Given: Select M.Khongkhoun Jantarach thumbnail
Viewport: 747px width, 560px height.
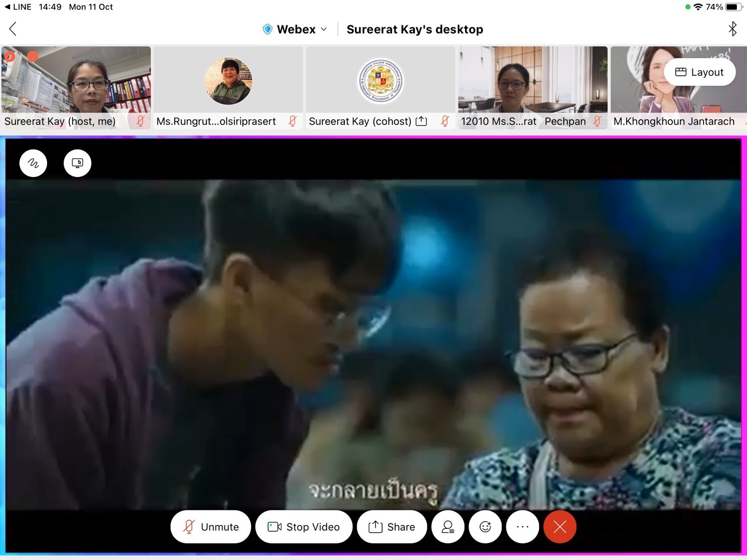Looking at the screenshot, I should (x=679, y=88).
